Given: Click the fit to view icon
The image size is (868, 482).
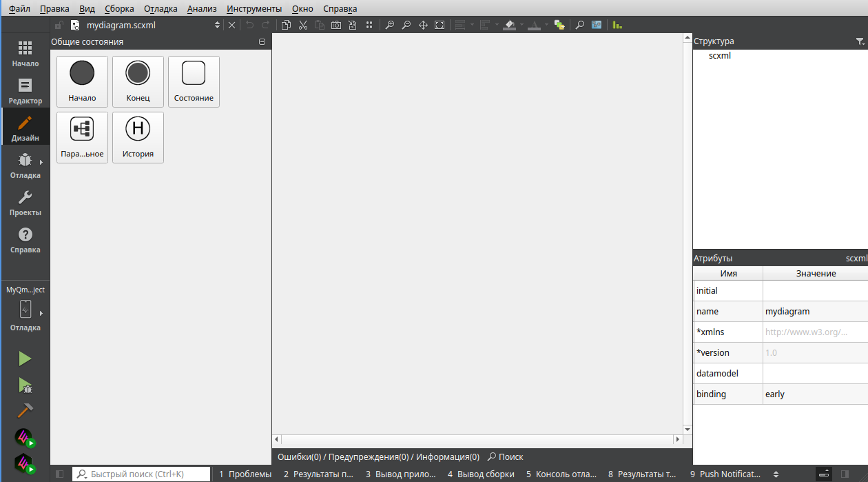Looking at the screenshot, I should (439, 25).
